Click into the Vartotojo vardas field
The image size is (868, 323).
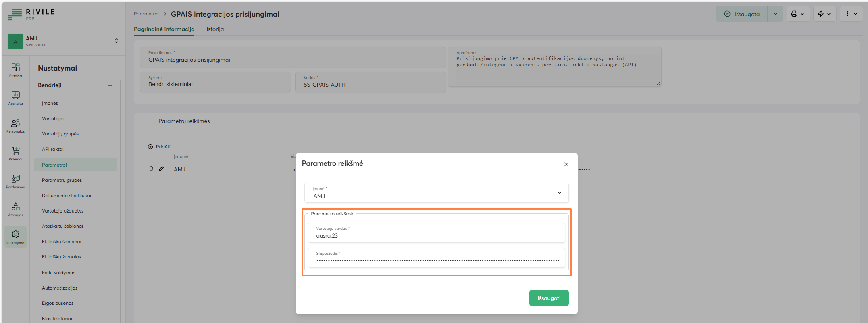[x=436, y=235]
